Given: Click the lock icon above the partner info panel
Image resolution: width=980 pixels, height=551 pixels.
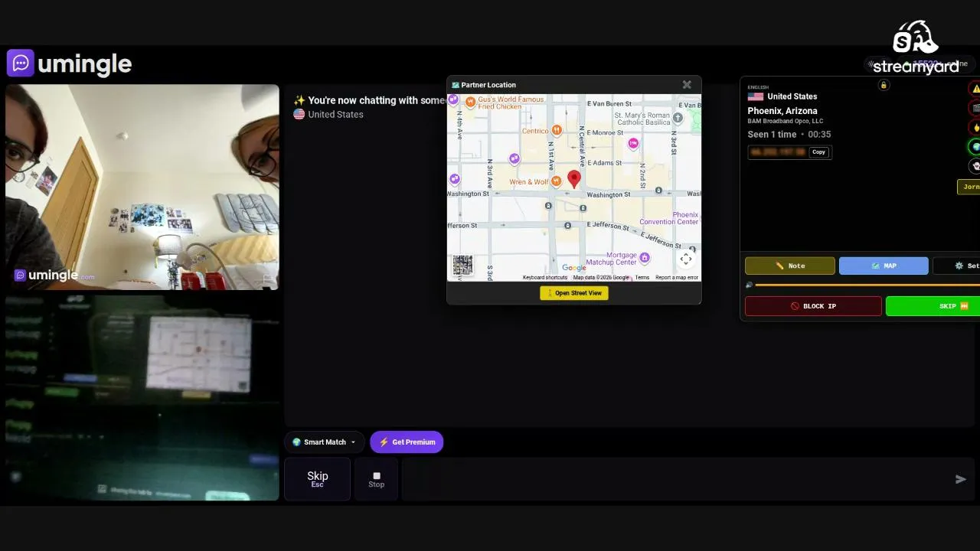Looking at the screenshot, I should (884, 85).
